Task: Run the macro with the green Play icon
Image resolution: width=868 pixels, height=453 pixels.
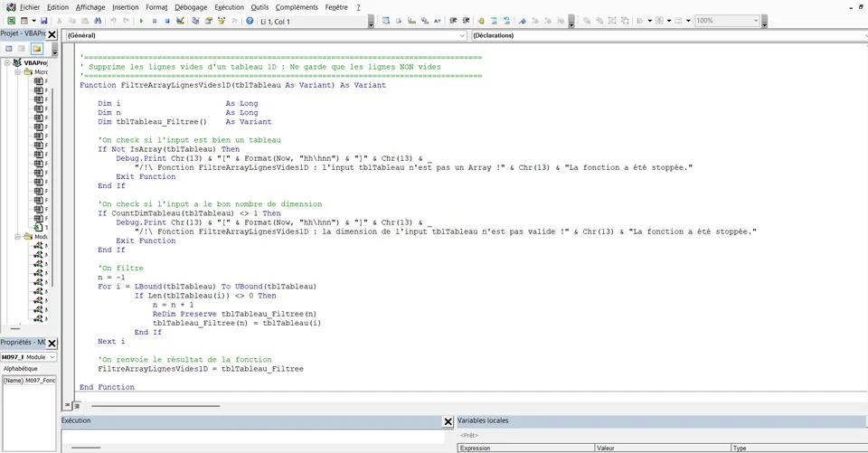Action: pos(141,21)
